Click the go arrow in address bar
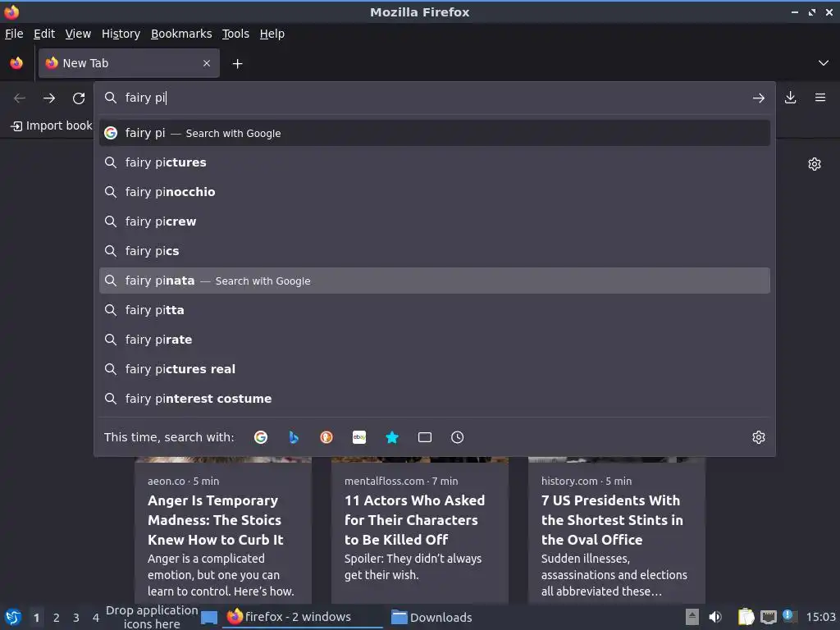Image resolution: width=840 pixels, height=630 pixels. tap(758, 98)
